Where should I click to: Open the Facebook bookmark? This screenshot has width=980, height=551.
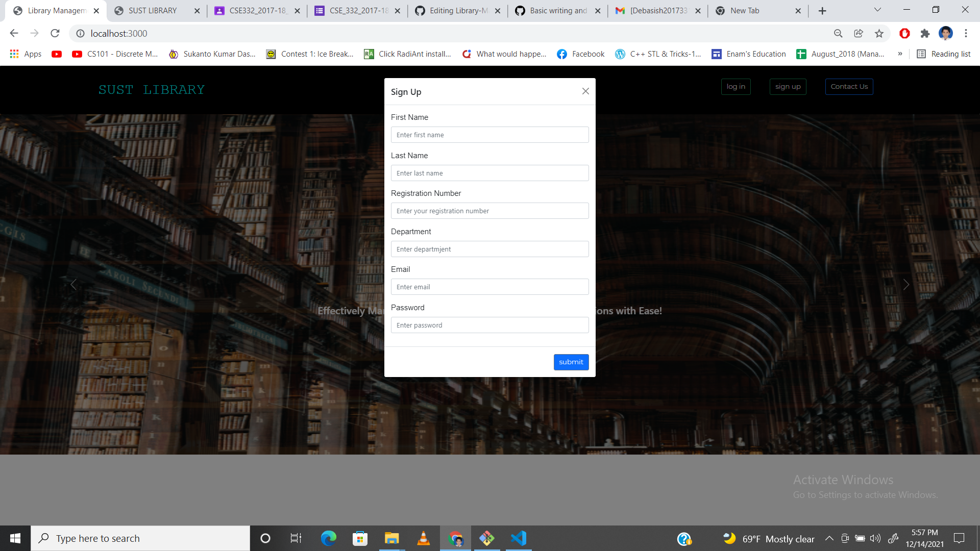pyautogui.click(x=581, y=54)
